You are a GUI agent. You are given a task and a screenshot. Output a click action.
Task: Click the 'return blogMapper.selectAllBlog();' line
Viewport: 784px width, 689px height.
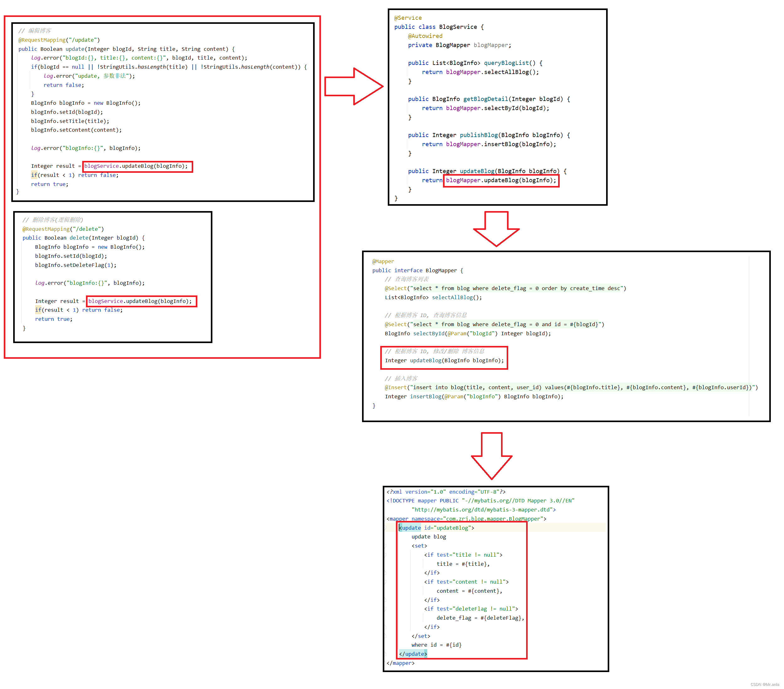481,72
